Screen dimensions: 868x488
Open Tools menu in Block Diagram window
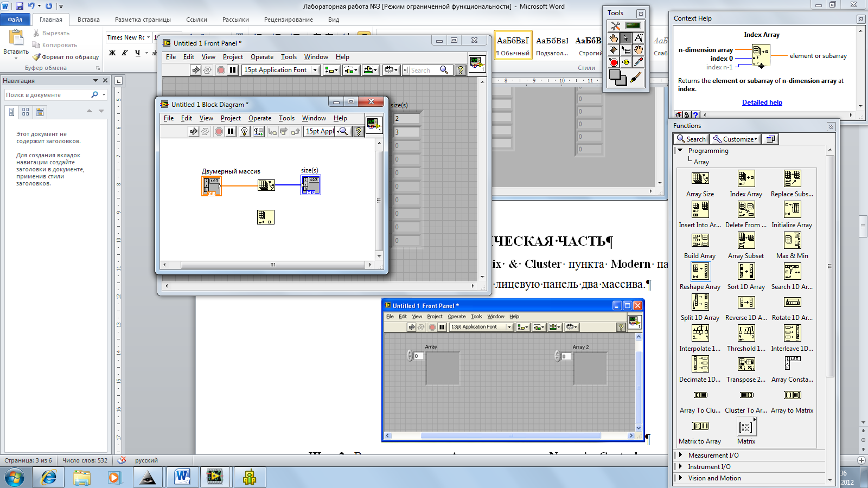[x=286, y=118]
